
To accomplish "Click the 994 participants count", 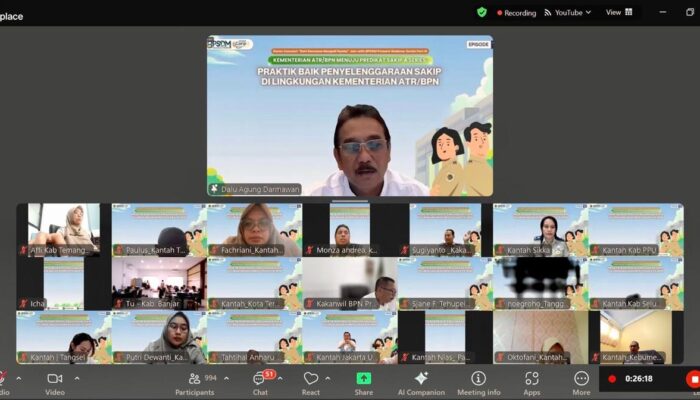I will pyautogui.click(x=210, y=378).
